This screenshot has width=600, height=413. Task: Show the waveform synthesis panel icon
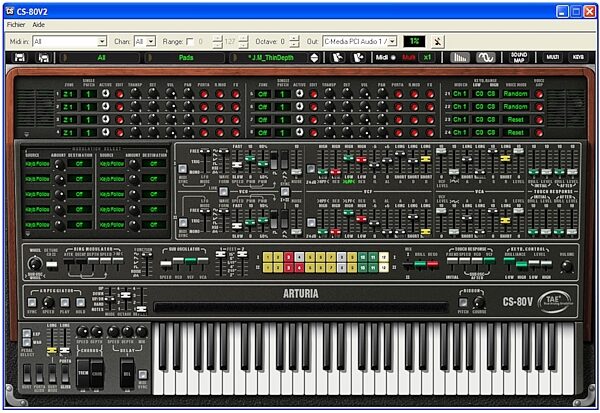click(x=486, y=58)
